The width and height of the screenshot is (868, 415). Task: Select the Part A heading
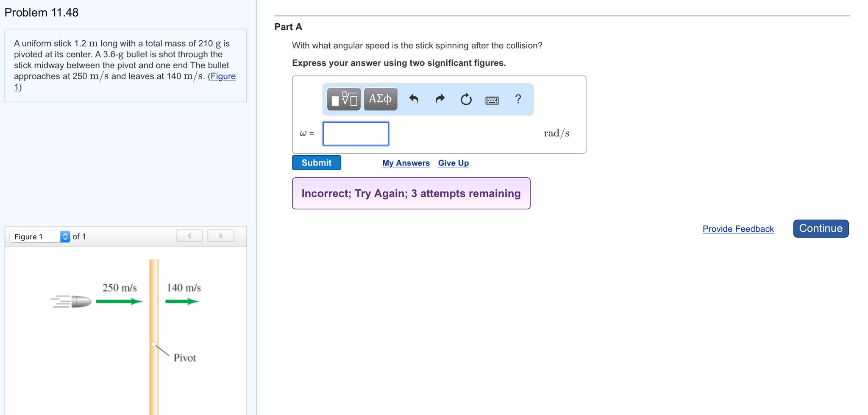288,27
